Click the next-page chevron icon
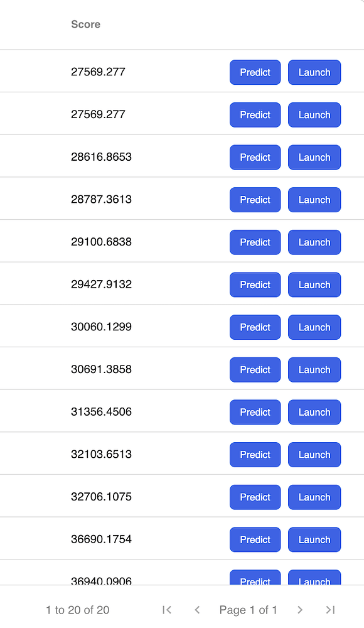 (x=300, y=609)
